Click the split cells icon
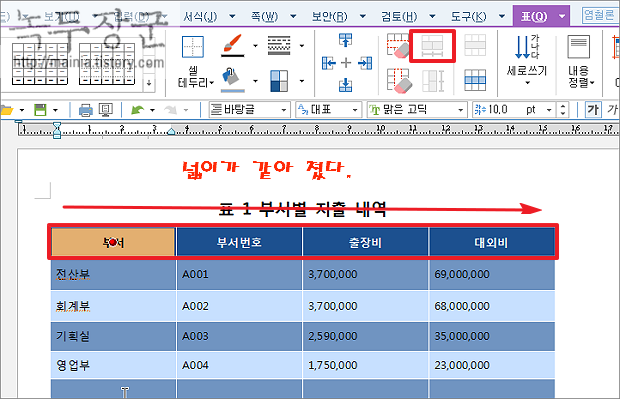The width and height of the screenshot is (620, 399). pos(475,80)
